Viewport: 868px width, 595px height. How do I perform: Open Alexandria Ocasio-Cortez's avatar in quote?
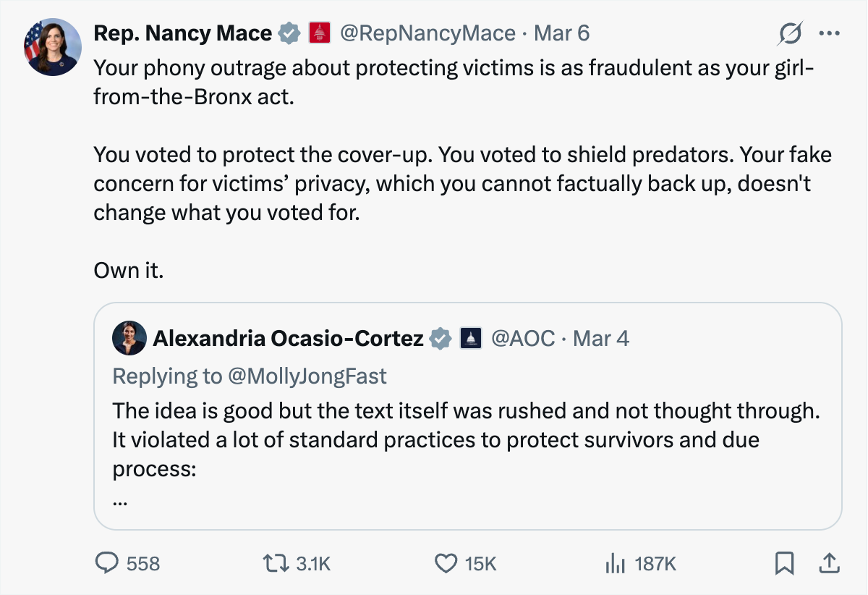click(130, 338)
